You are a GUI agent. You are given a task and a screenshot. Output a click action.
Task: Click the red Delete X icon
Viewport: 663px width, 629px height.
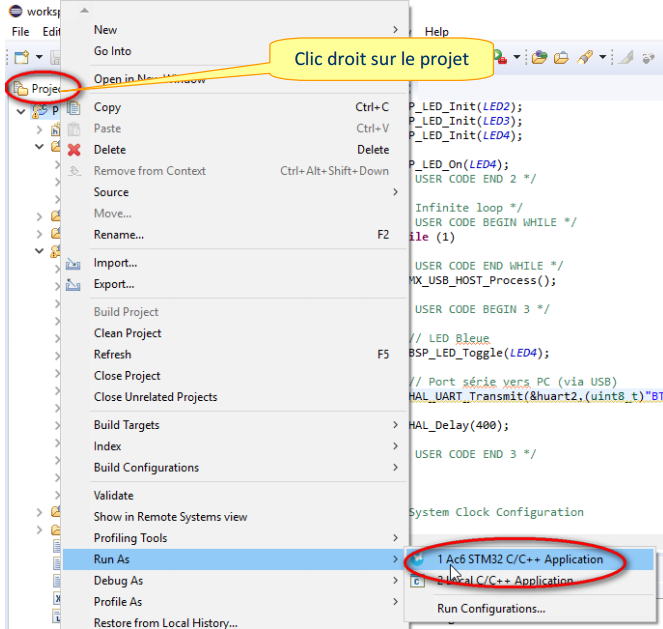[73, 150]
